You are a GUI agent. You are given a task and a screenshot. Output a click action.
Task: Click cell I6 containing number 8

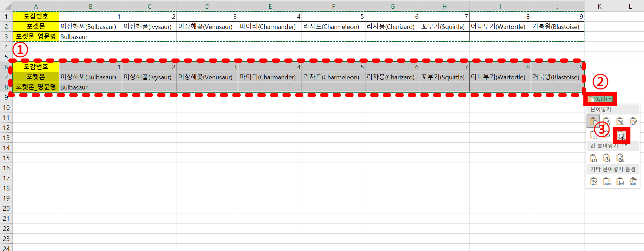pos(500,67)
